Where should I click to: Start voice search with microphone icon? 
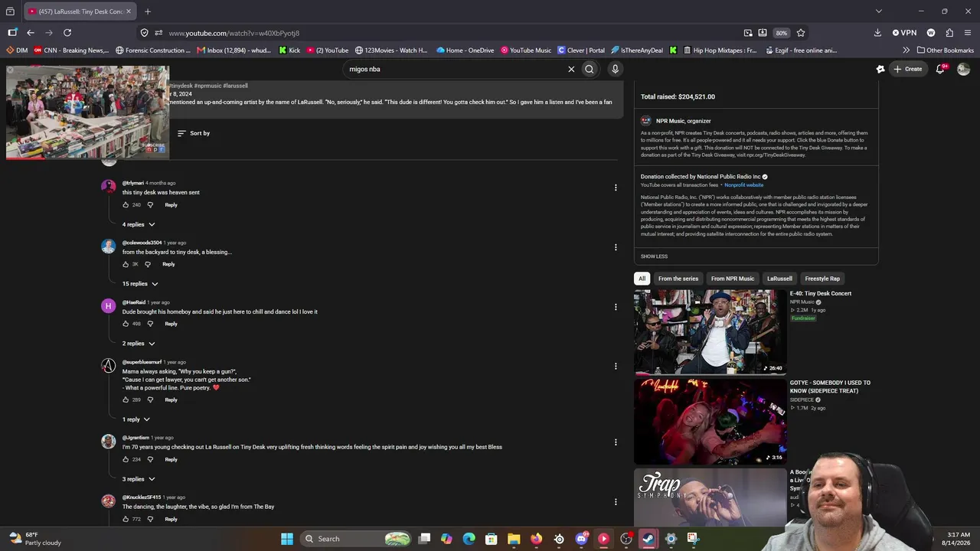pos(615,69)
